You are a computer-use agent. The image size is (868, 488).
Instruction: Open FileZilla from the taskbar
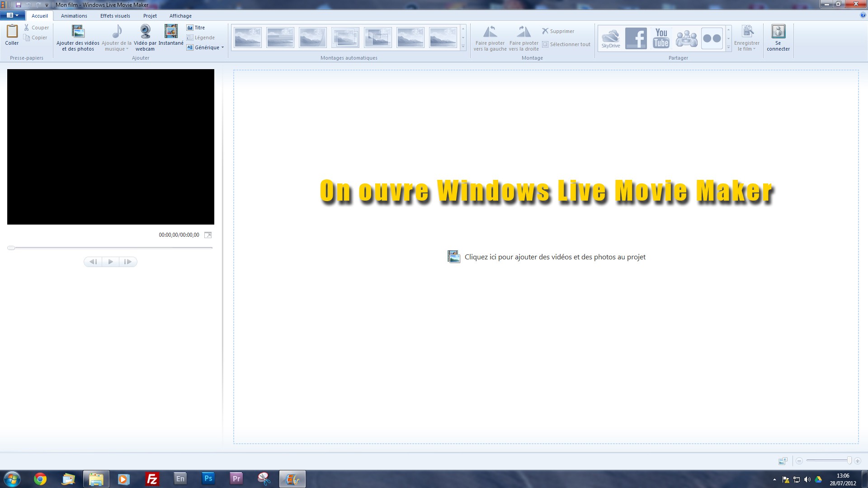pos(152,479)
